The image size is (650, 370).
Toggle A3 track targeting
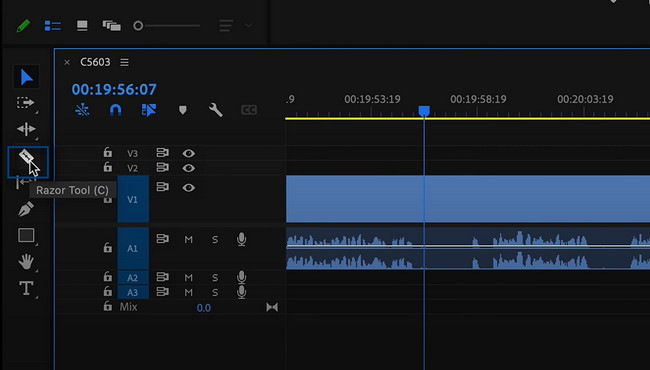133,293
